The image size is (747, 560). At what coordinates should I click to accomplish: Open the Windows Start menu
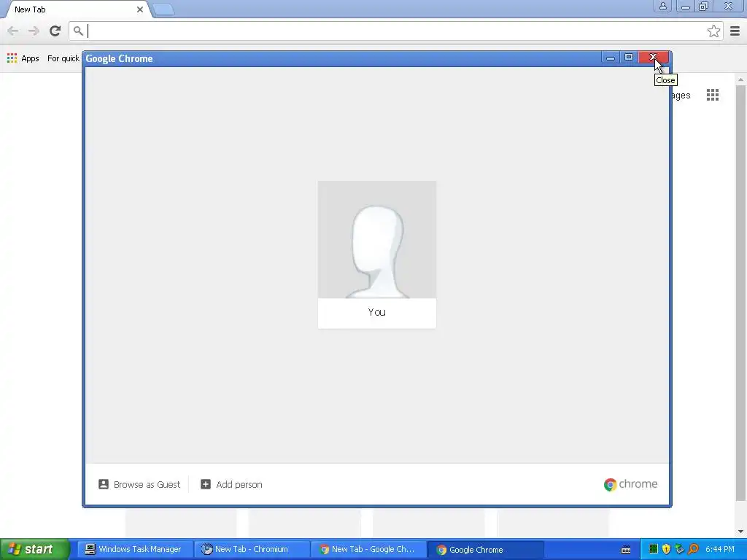point(35,549)
